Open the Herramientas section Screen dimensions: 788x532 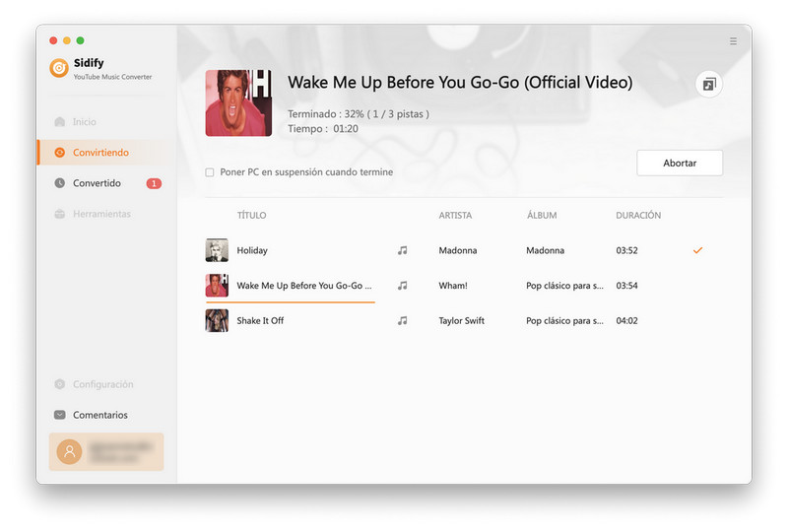coord(106,214)
